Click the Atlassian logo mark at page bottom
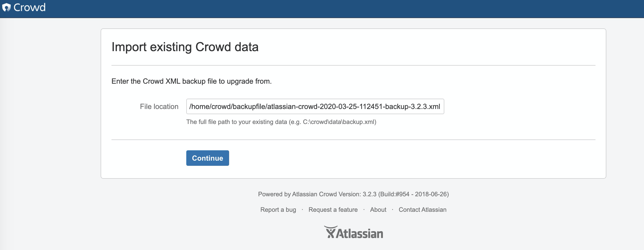Viewport: 644px width, 250px height. 330,231
